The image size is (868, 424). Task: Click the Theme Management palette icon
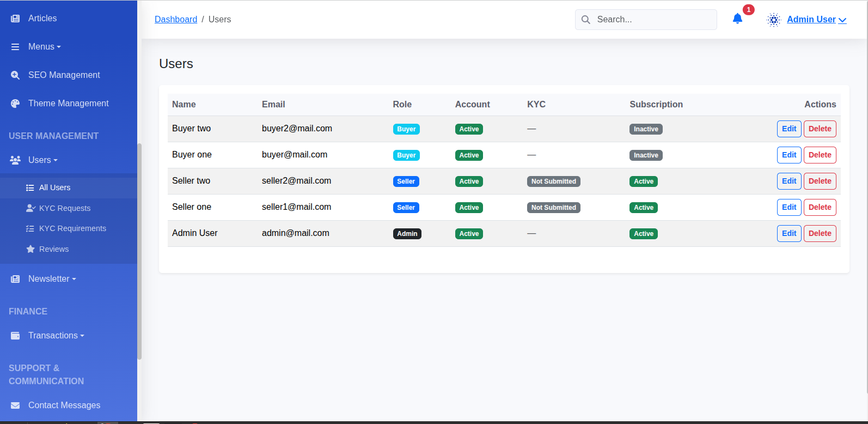click(x=15, y=104)
